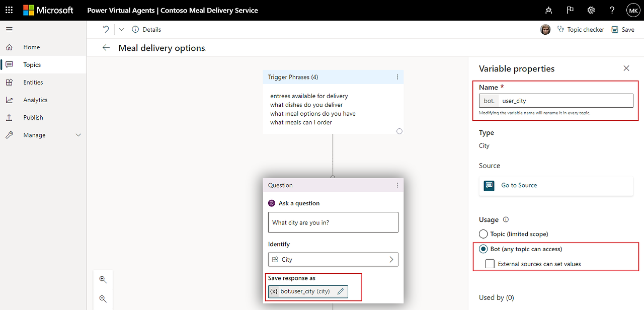Open Entities in the sidebar
The width and height of the screenshot is (644, 310).
coord(43,83)
